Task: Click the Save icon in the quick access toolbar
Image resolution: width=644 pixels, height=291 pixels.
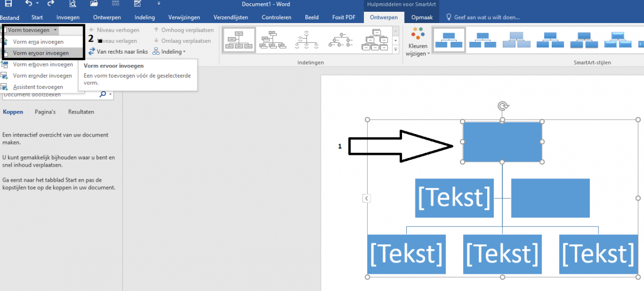Action: (9, 4)
